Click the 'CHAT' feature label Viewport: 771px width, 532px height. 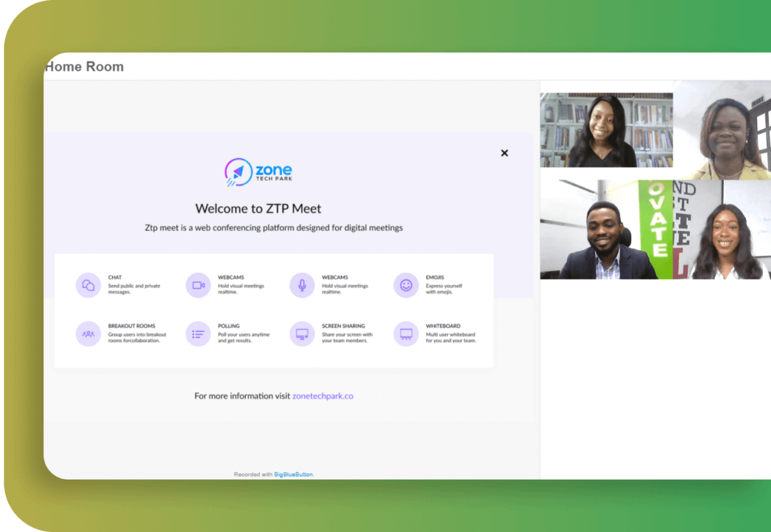tap(115, 278)
